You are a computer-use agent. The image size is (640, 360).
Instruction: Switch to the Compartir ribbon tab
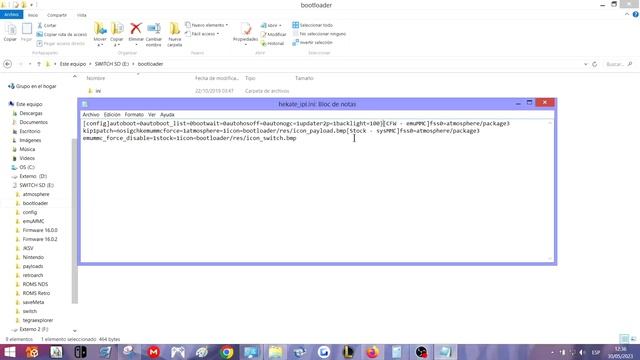(x=57, y=15)
